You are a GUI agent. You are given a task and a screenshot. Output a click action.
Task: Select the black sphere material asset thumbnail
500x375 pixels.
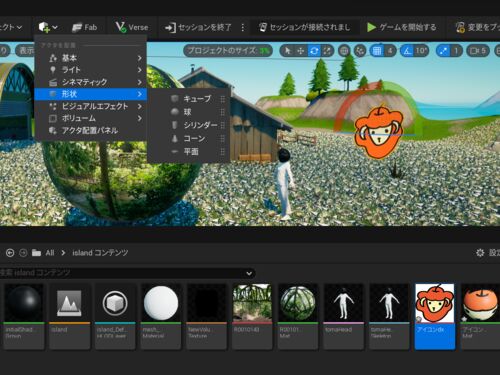[24, 316]
